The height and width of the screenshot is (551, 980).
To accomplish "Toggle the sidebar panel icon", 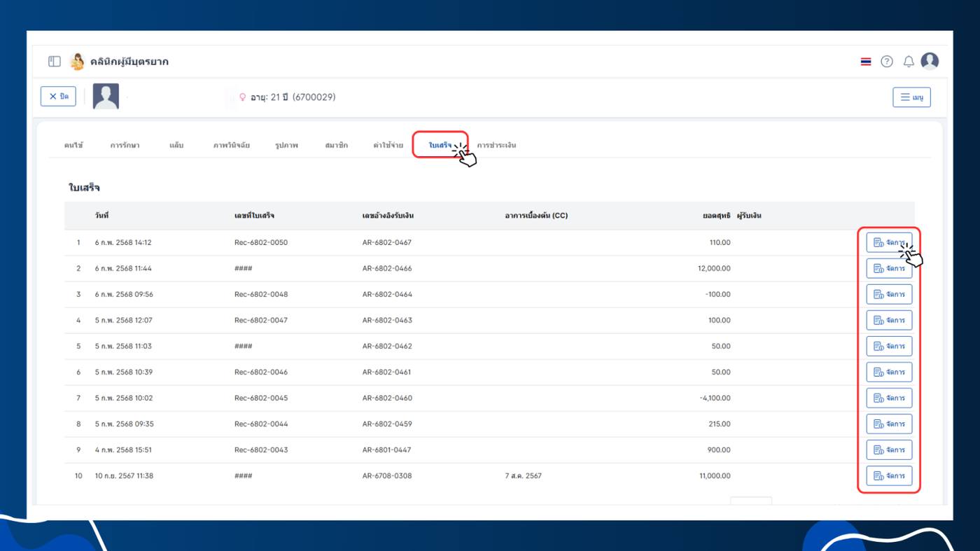I will pyautogui.click(x=54, y=62).
